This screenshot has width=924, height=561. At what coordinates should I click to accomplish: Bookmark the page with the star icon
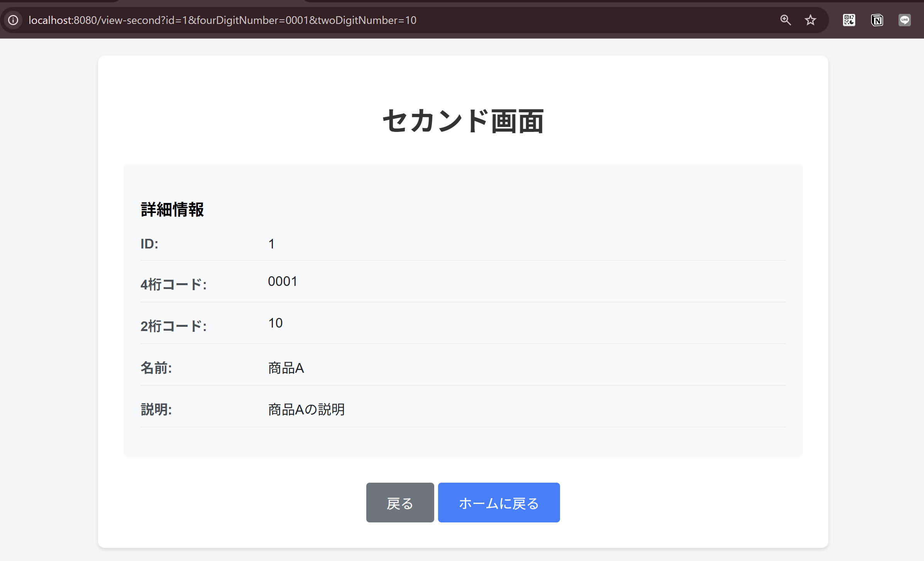811,20
